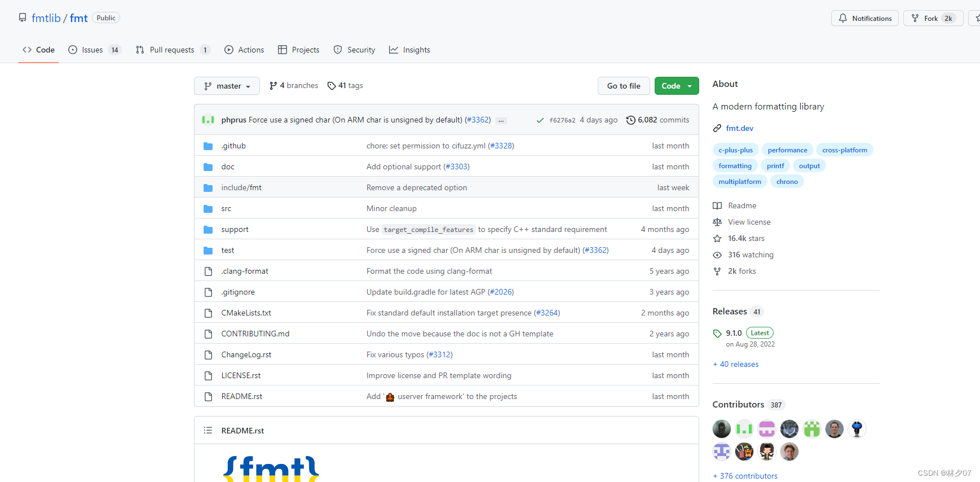Select the chrono topic tag

point(787,181)
